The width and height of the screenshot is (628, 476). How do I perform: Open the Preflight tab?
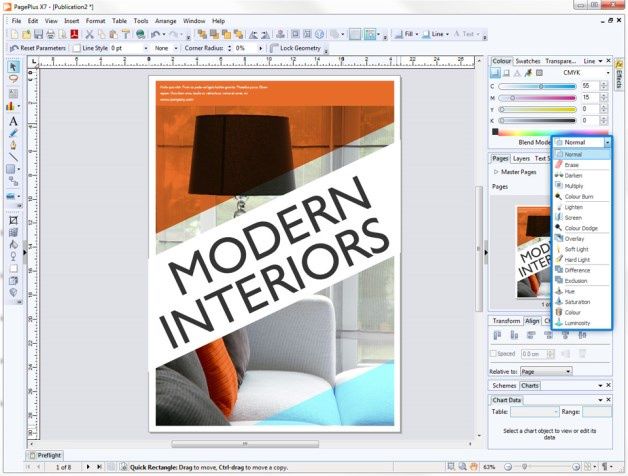[x=45, y=455]
